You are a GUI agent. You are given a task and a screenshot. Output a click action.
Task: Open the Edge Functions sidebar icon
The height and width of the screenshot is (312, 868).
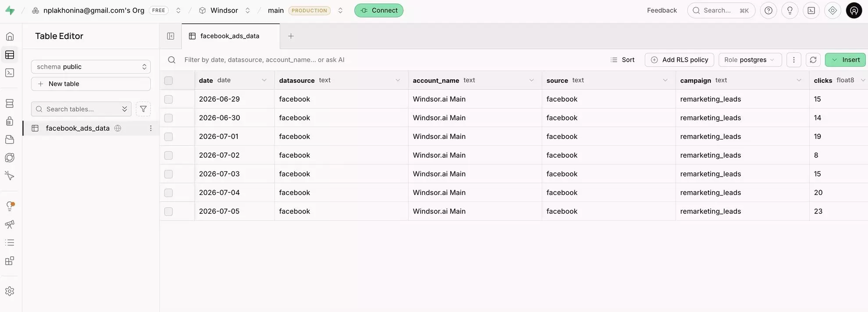coord(10,158)
